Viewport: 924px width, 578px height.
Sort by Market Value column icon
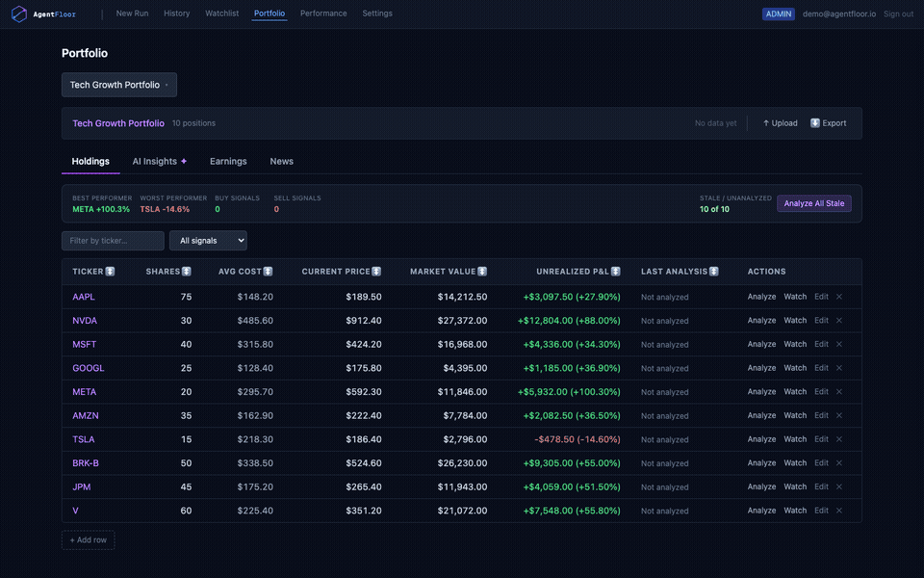pos(482,272)
